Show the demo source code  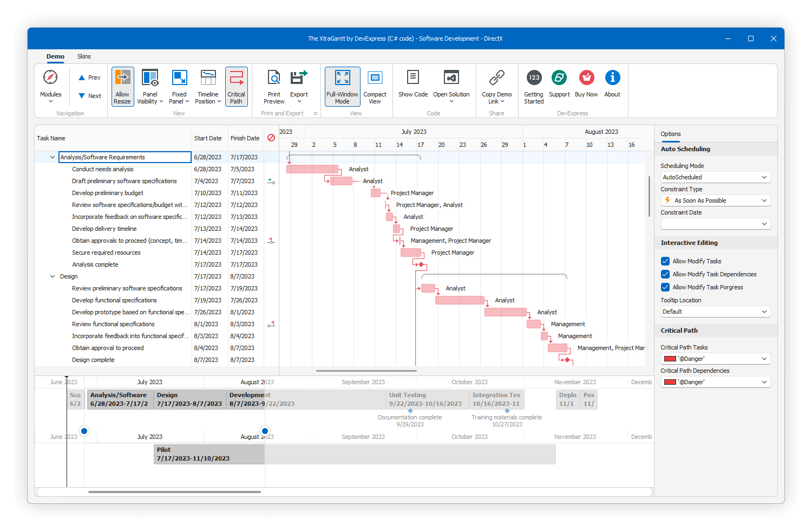412,86
